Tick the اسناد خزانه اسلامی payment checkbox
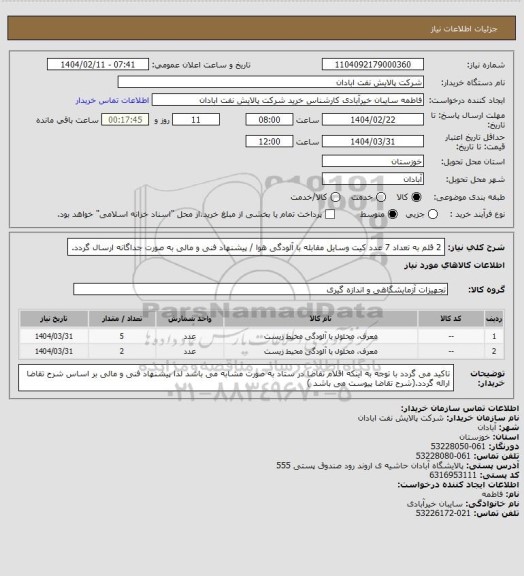Image resolution: width=524 pixels, height=576 pixels. (x=330, y=215)
